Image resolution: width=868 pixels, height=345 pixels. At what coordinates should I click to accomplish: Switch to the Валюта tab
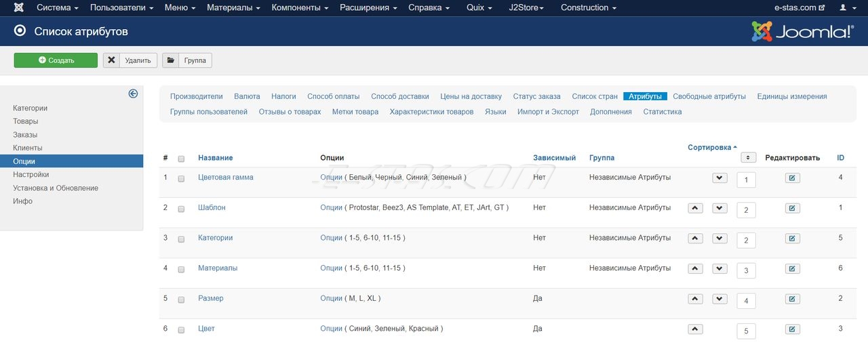click(x=247, y=96)
